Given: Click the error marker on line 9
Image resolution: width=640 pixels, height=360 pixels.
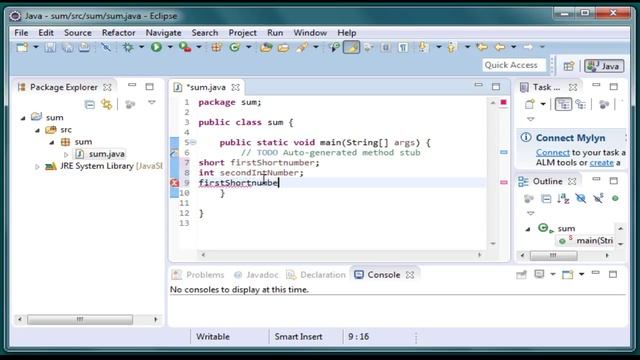Looking at the screenshot, I should (x=174, y=183).
